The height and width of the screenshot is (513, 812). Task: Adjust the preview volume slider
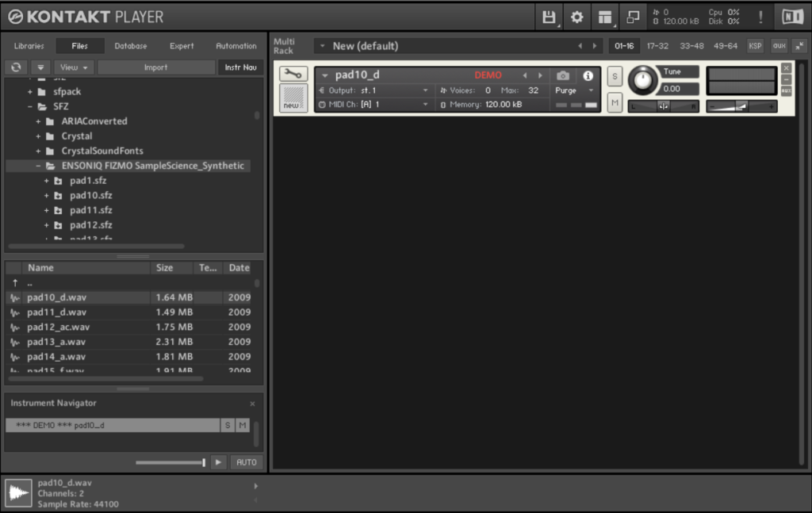pyautogui.click(x=170, y=462)
